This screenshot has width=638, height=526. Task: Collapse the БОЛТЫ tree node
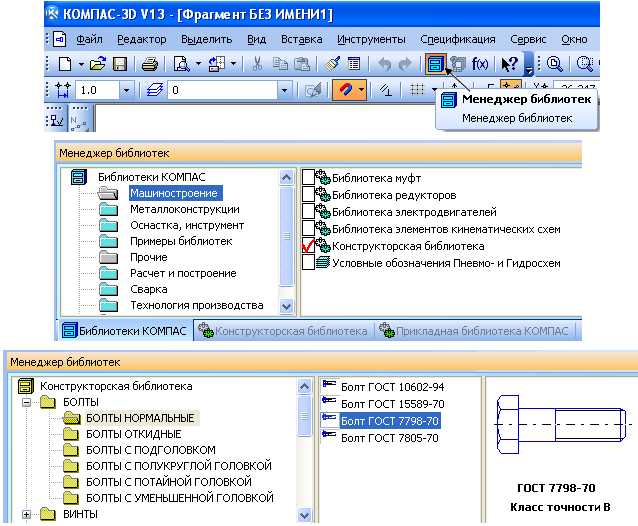(26, 403)
